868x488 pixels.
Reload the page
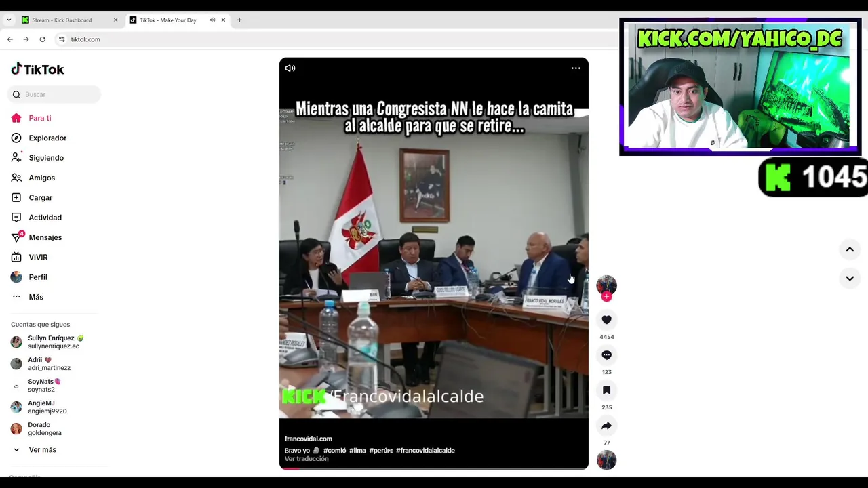tap(42, 39)
